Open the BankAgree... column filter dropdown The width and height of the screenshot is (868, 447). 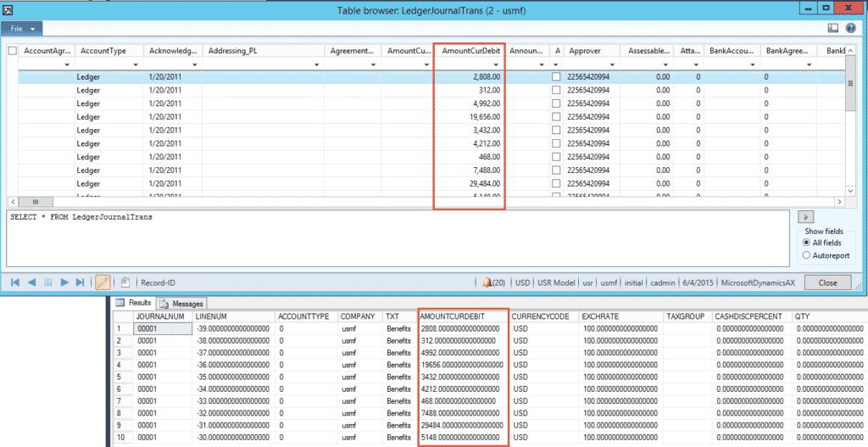click(x=809, y=64)
